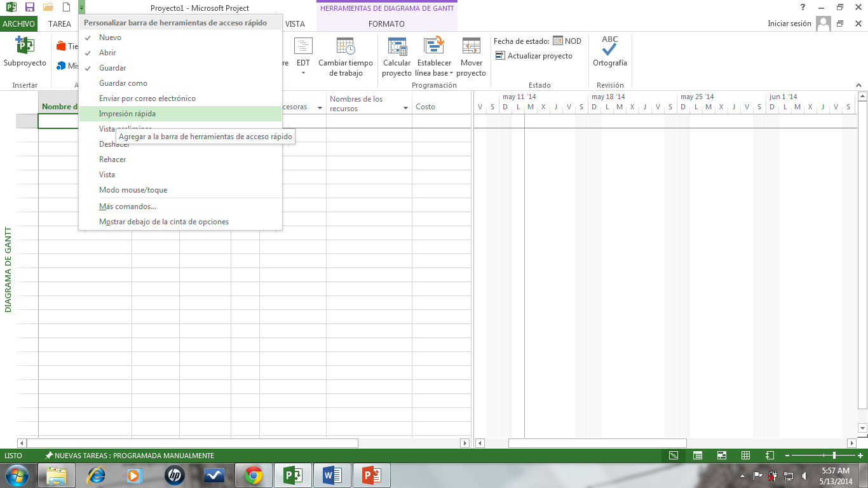Click the save icon in quick access toolbar
The height and width of the screenshot is (488, 868).
coord(29,8)
